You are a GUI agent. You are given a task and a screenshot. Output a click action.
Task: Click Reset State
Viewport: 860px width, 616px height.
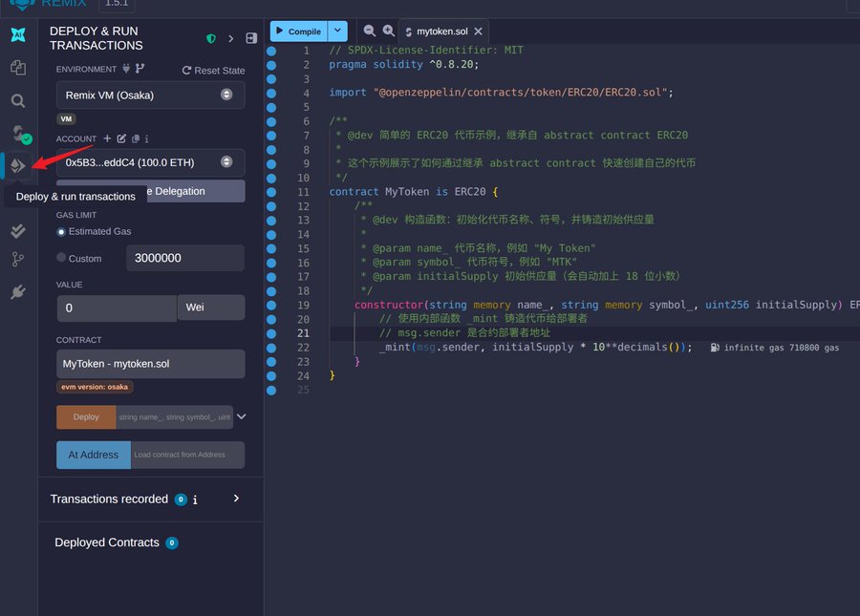(213, 70)
